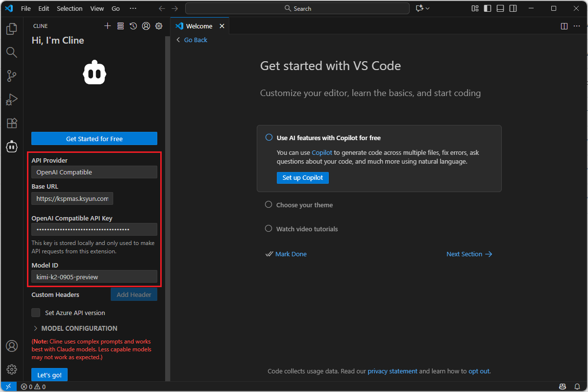This screenshot has height=392, width=588.
Task: Open the Explorer view in activity bar
Action: pos(12,29)
